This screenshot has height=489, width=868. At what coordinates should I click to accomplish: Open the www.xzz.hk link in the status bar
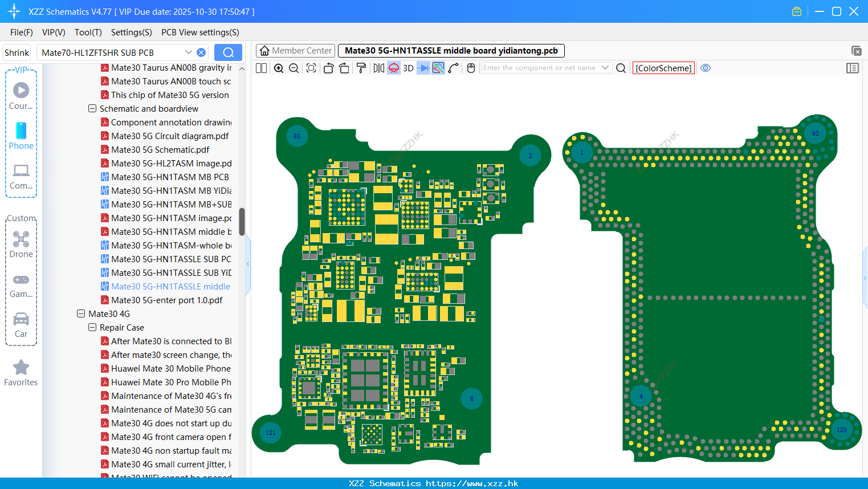[x=472, y=483]
